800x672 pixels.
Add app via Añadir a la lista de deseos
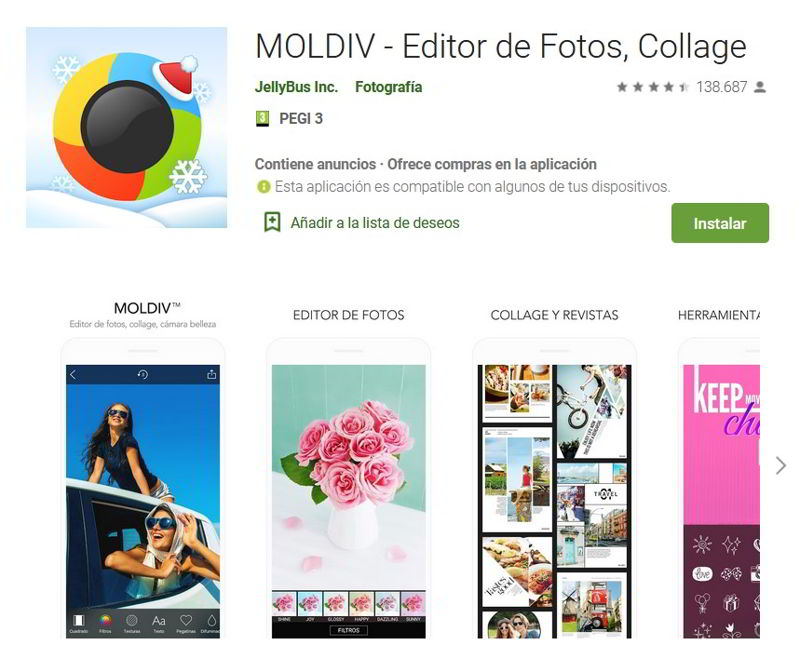375,223
